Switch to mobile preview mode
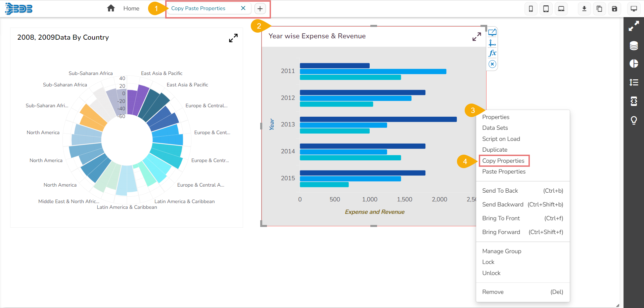 click(x=531, y=8)
